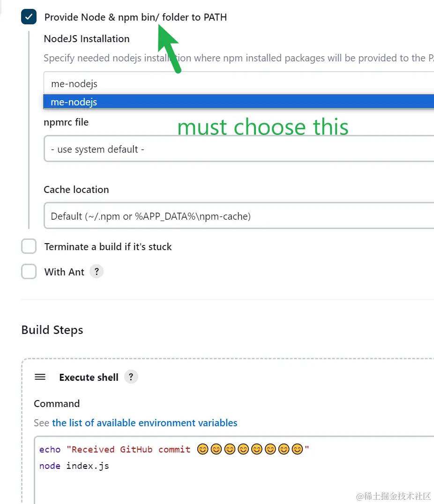Click the Terminate a build label text

click(108, 247)
